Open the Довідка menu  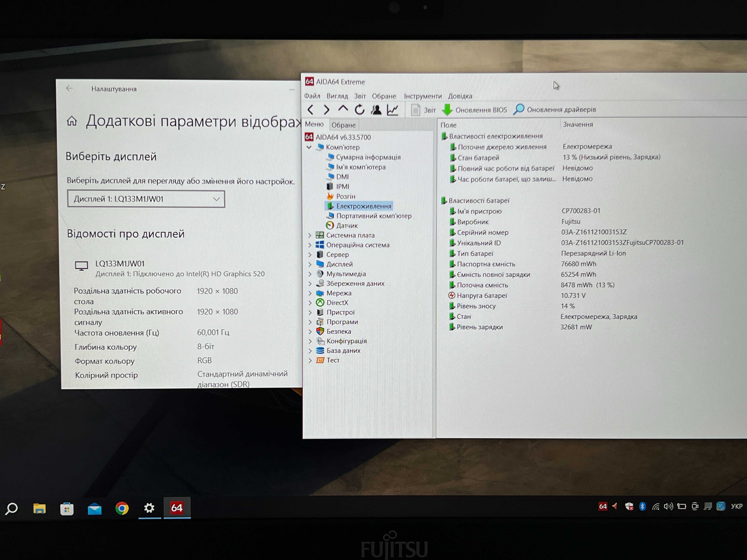[460, 96]
